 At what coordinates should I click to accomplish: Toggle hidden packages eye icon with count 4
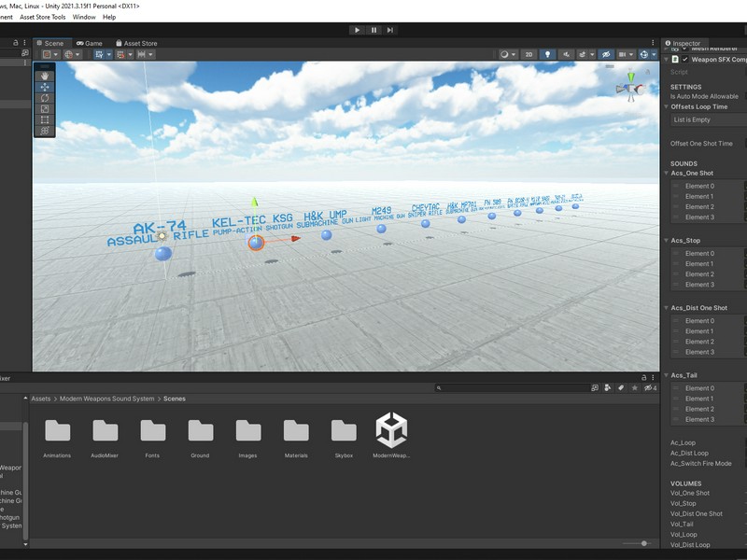[x=650, y=388]
